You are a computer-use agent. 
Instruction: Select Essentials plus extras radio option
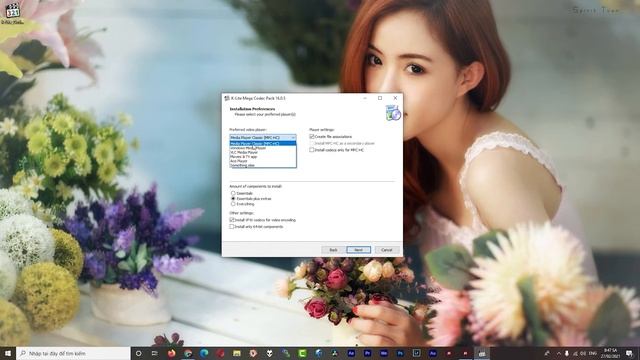[x=233, y=198]
